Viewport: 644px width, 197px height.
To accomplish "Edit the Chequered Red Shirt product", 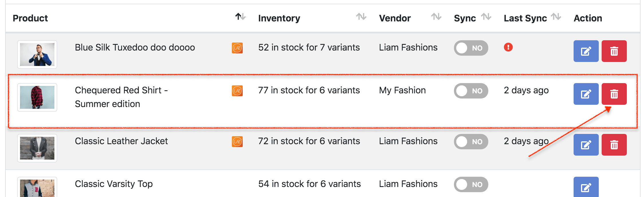I will click(x=586, y=94).
